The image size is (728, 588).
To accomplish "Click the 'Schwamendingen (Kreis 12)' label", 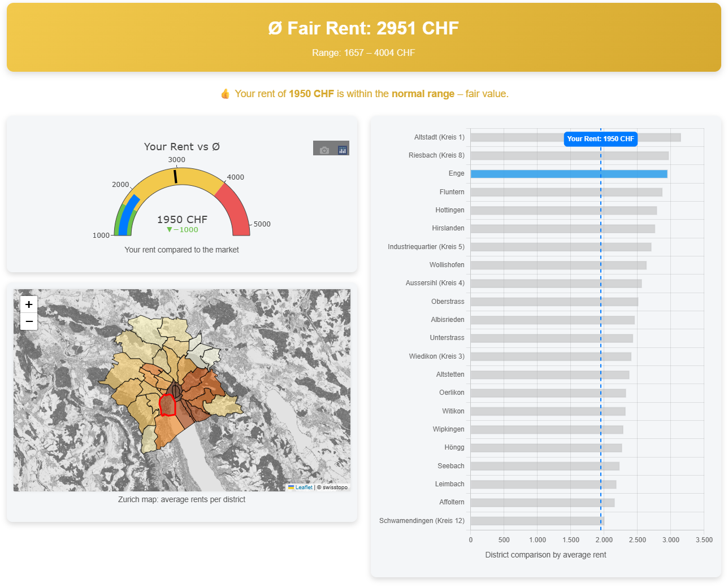I will [422, 521].
